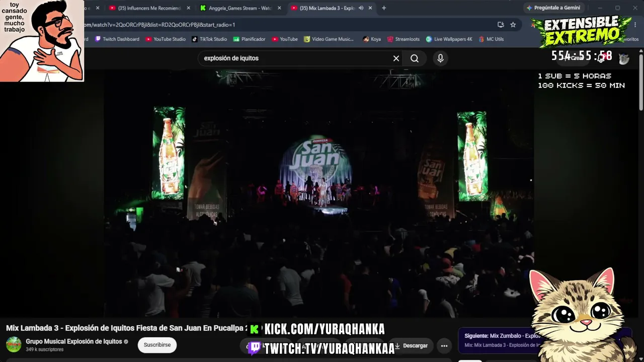Open the Video Game Music bookmark
Screen dimensions: 644x362
[329, 39]
